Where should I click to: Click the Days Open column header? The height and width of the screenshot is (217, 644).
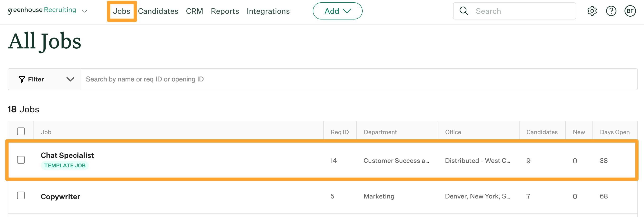(615, 132)
